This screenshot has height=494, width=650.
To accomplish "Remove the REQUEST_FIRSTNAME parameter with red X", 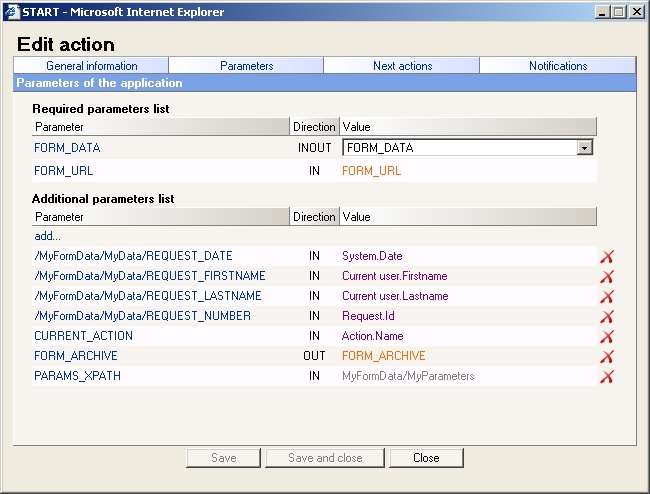I will click(606, 277).
